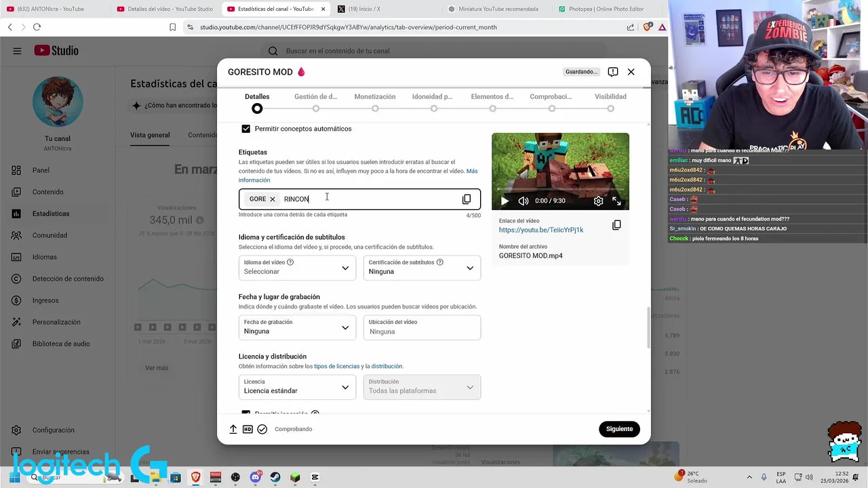Go back with the browser back arrow
This screenshot has width=868, height=488.
[x=9, y=27]
